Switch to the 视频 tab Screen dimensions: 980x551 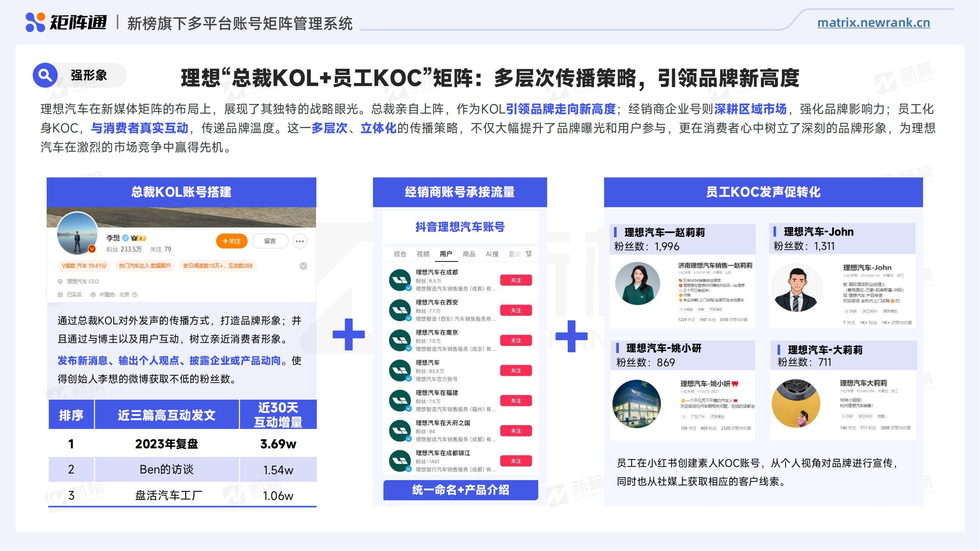[x=423, y=254]
